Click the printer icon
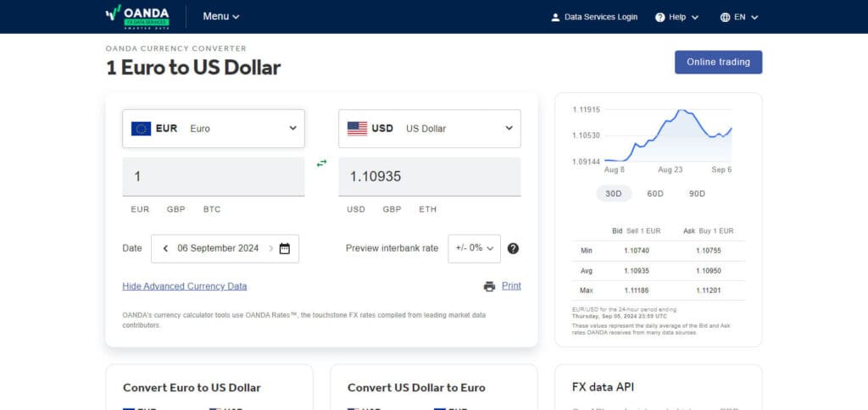Viewport: 868px width, 410px height. tap(489, 286)
